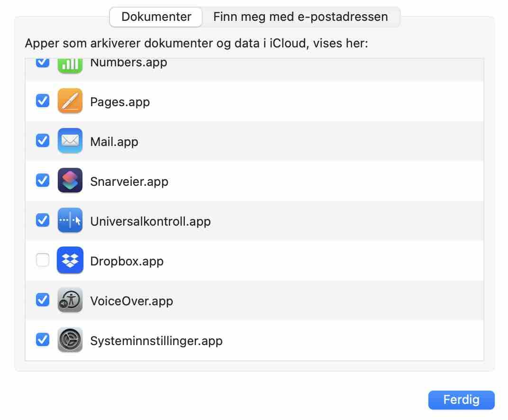Toggle the Universalkontroll.app checkbox off
The image size is (508, 420).
pyautogui.click(x=43, y=220)
